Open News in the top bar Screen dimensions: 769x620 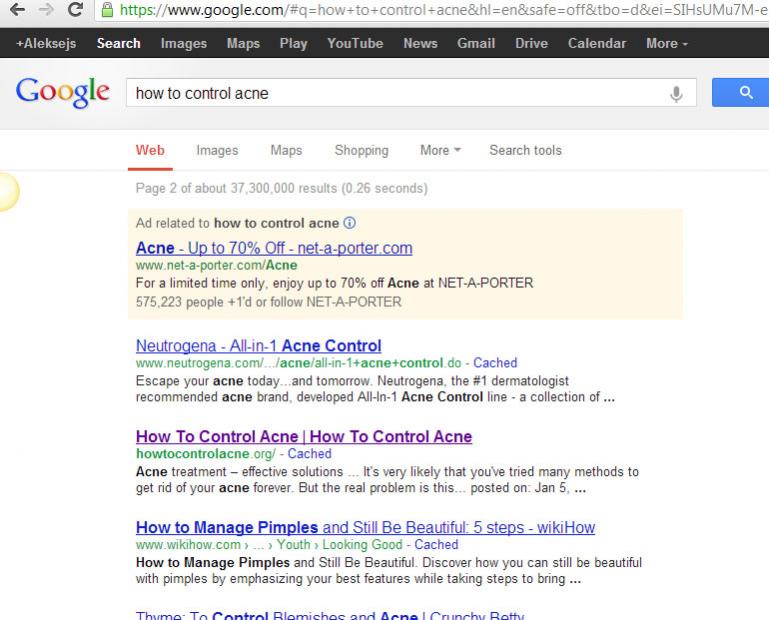(x=420, y=43)
